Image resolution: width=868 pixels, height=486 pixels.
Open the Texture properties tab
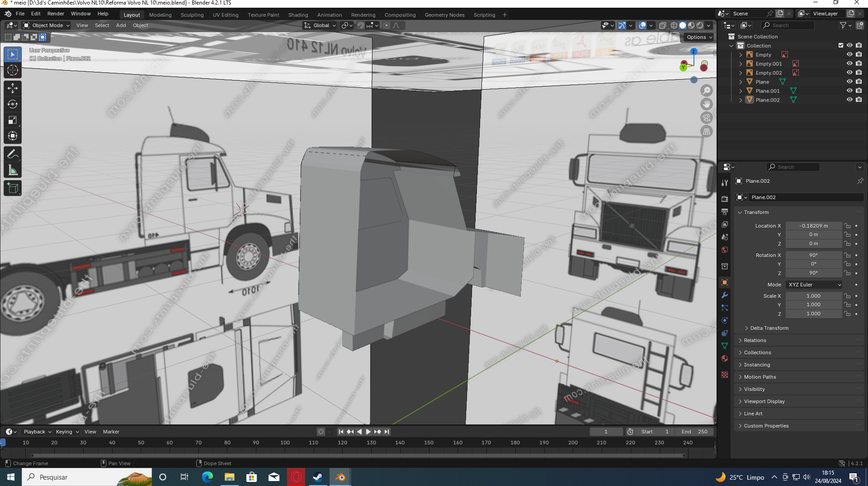pos(725,375)
